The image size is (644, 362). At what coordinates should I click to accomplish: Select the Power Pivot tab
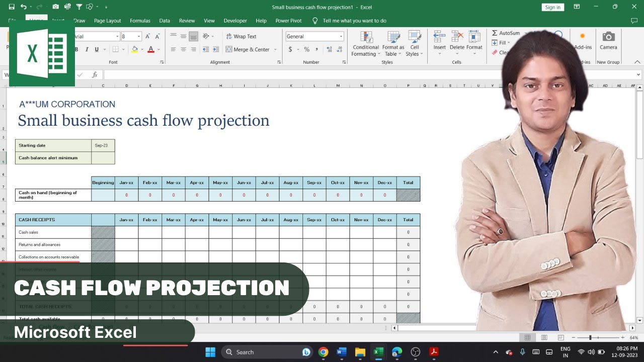[x=288, y=21]
